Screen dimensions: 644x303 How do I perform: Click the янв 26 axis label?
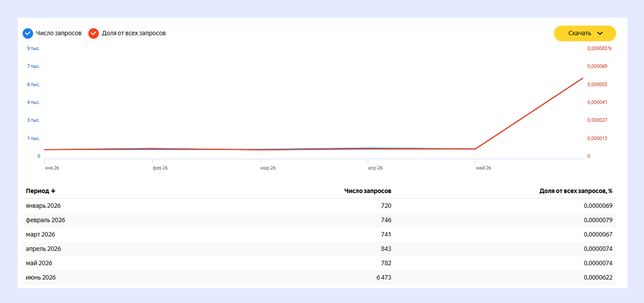coord(52,168)
